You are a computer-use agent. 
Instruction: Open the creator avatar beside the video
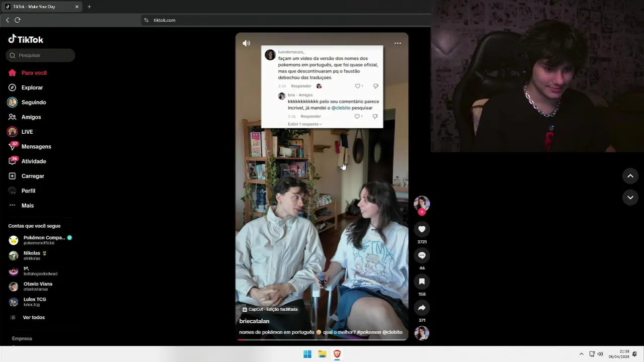(x=422, y=203)
